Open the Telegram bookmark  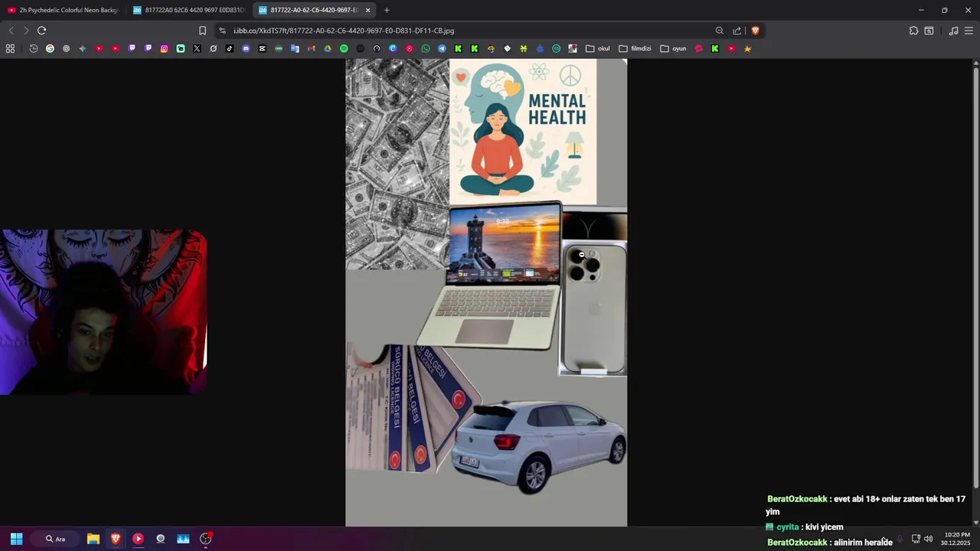point(442,48)
